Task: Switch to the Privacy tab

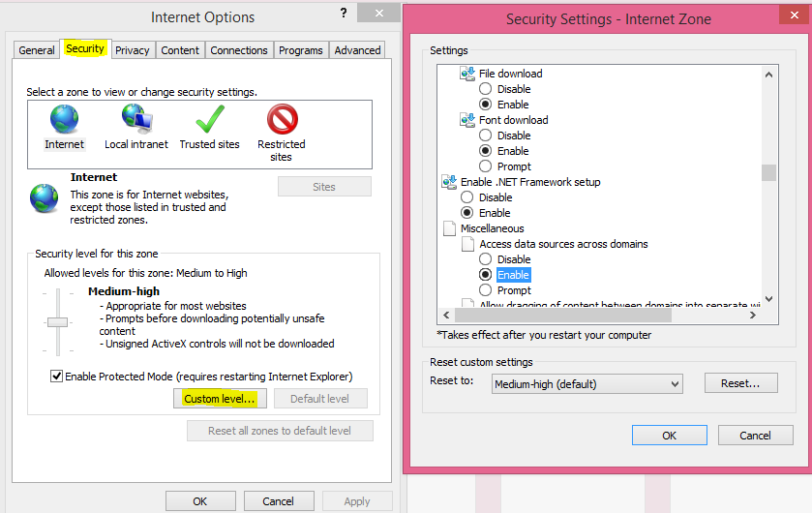Action: pos(132,50)
